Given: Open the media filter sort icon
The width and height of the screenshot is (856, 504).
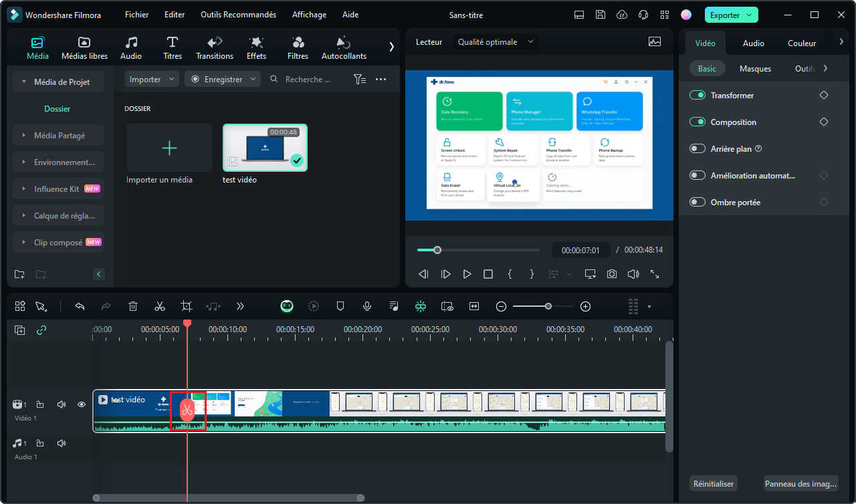Looking at the screenshot, I should coord(360,79).
